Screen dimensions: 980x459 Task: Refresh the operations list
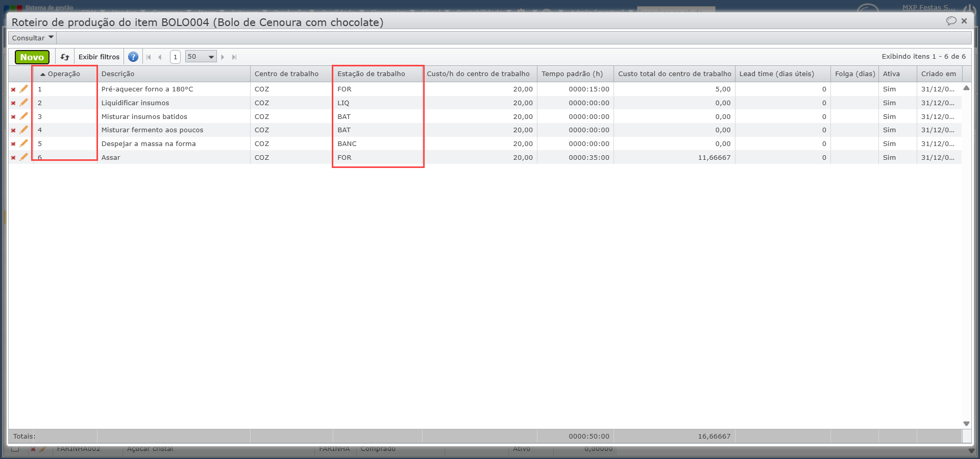pos(65,57)
